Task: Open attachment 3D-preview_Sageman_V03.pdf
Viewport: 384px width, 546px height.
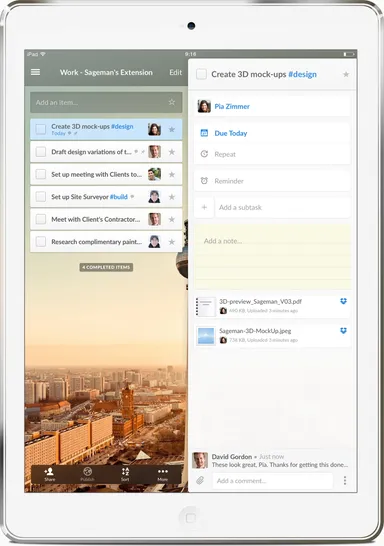Action: (272, 306)
